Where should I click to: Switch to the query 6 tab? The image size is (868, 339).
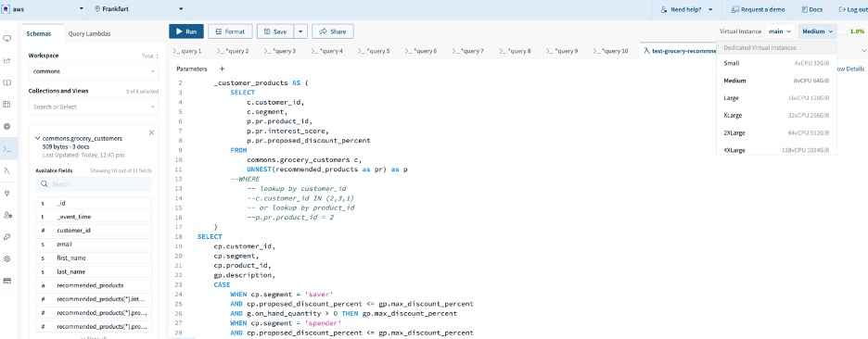tap(421, 51)
